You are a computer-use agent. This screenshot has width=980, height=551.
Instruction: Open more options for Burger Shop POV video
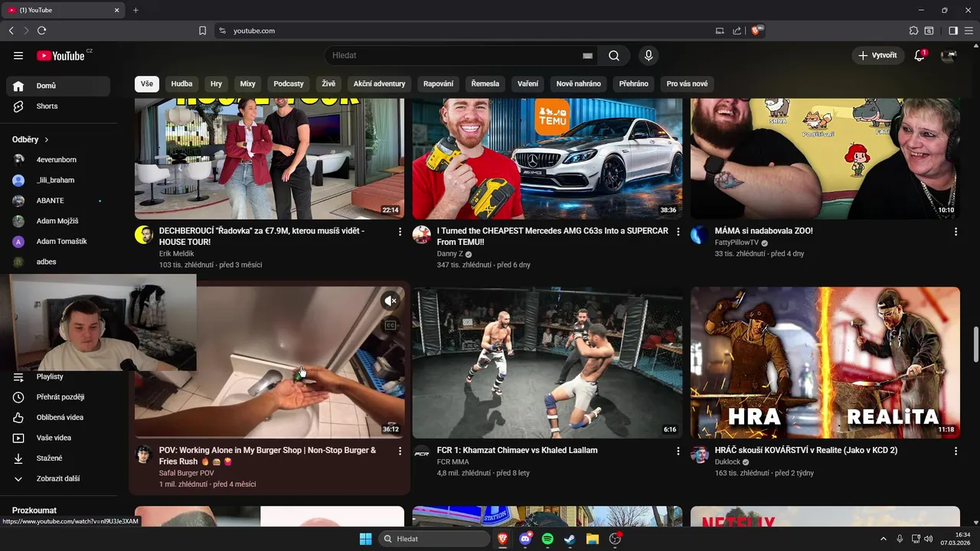(400, 451)
